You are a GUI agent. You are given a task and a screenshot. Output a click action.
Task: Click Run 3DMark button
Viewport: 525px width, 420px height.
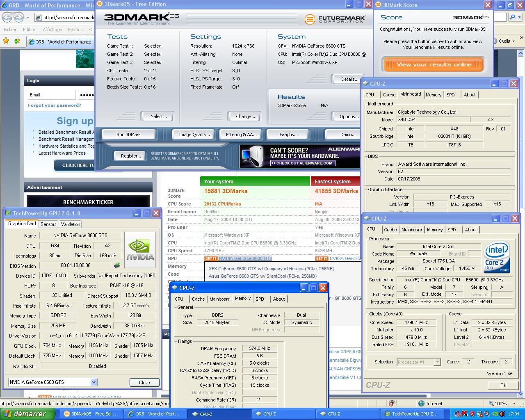pyautogui.click(x=128, y=135)
